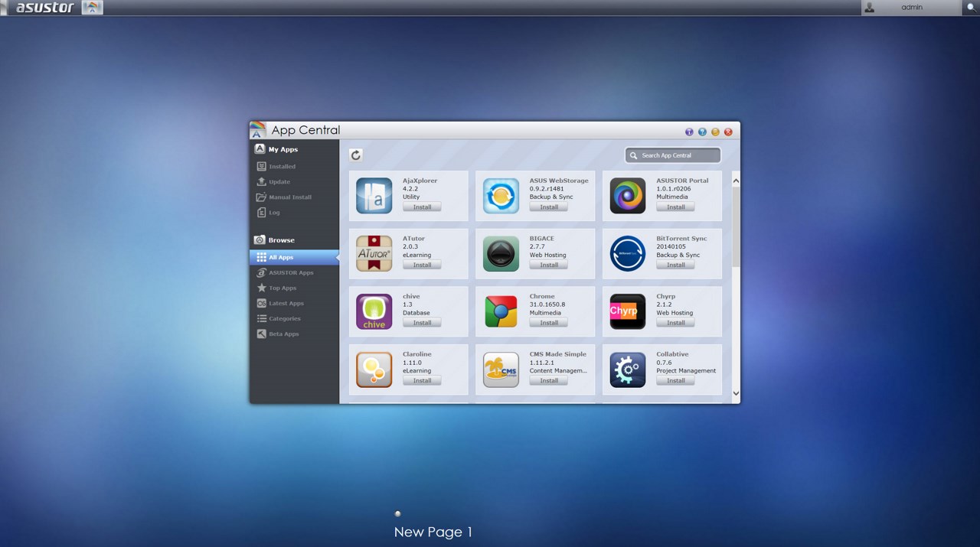Select the BitTorrent Sync app icon
Screen dimensions: 980x547
click(628, 253)
